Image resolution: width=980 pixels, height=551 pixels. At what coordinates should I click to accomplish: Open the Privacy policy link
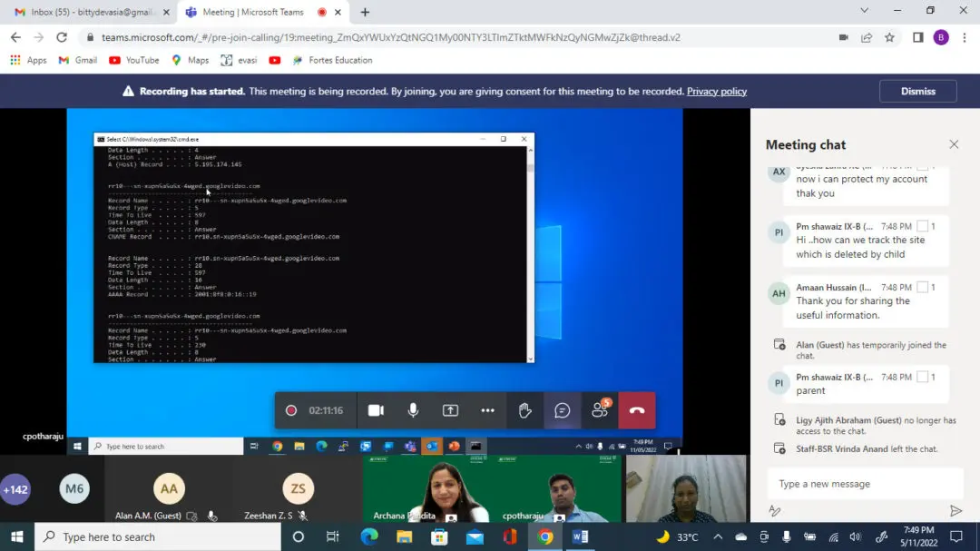(x=716, y=92)
